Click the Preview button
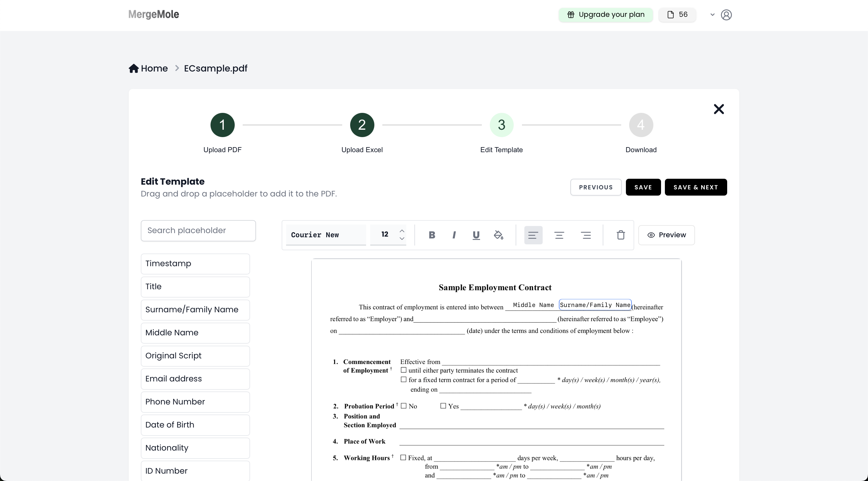Image resolution: width=868 pixels, height=481 pixels. [x=667, y=235]
